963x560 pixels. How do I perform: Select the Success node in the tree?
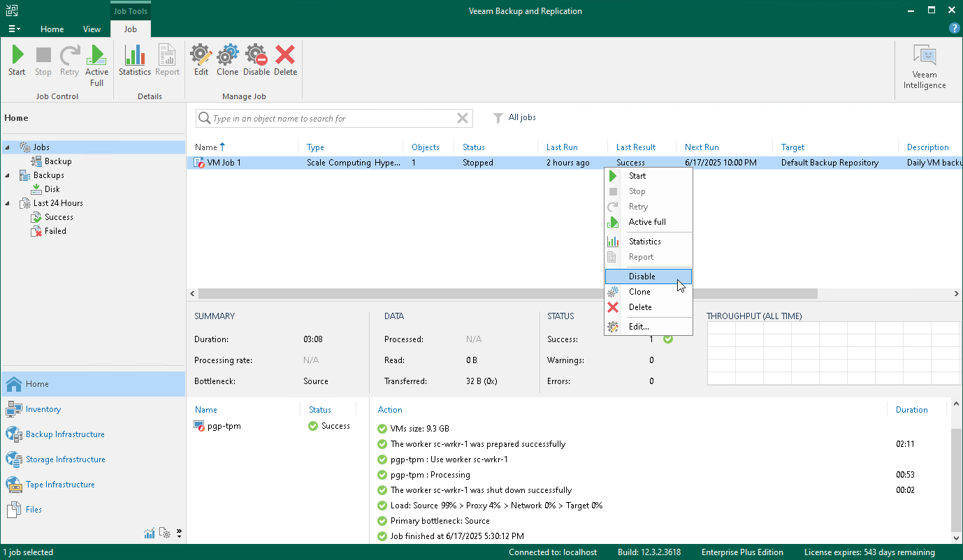pyautogui.click(x=59, y=217)
